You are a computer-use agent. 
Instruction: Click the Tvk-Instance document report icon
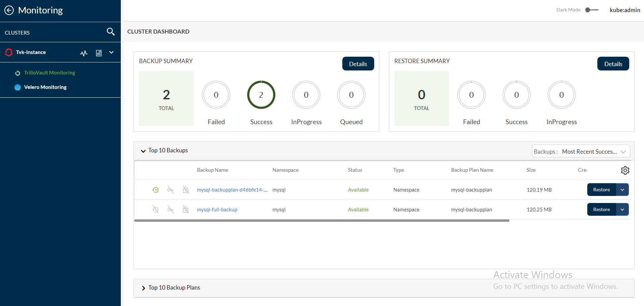click(99, 53)
